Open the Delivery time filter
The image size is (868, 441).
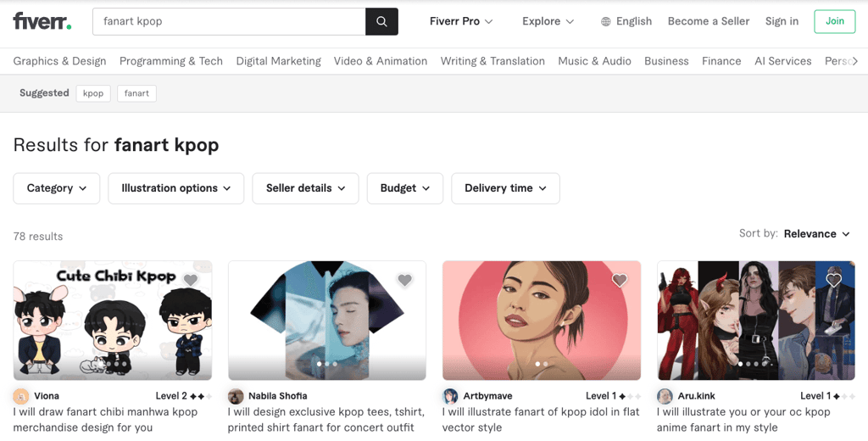pyautogui.click(x=505, y=188)
